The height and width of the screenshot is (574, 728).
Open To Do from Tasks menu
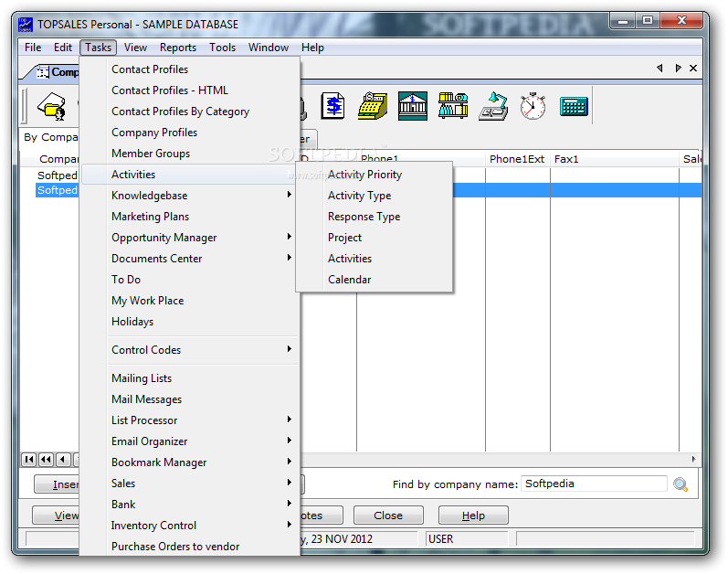tap(190, 280)
